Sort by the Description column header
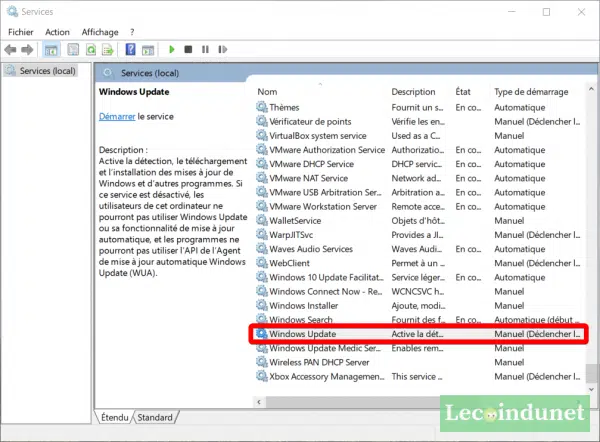Image resolution: width=600 pixels, height=442 pixels. tap(413, 92)
